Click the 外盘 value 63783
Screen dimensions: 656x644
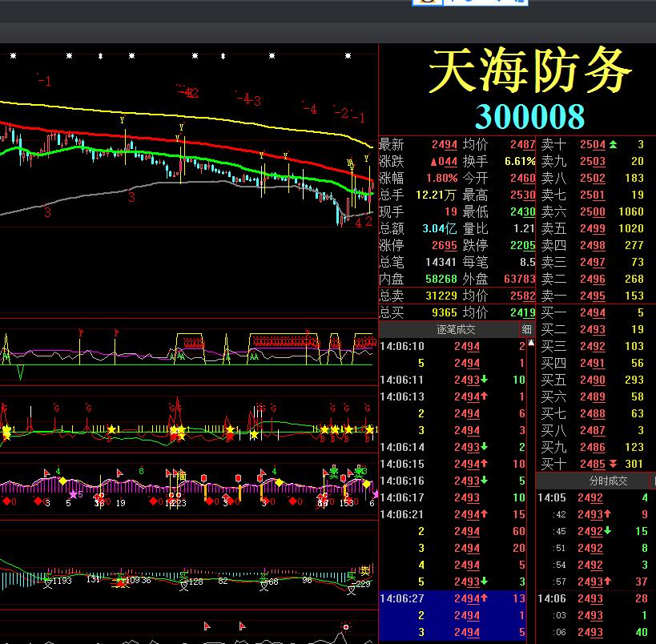click(520, 279)
